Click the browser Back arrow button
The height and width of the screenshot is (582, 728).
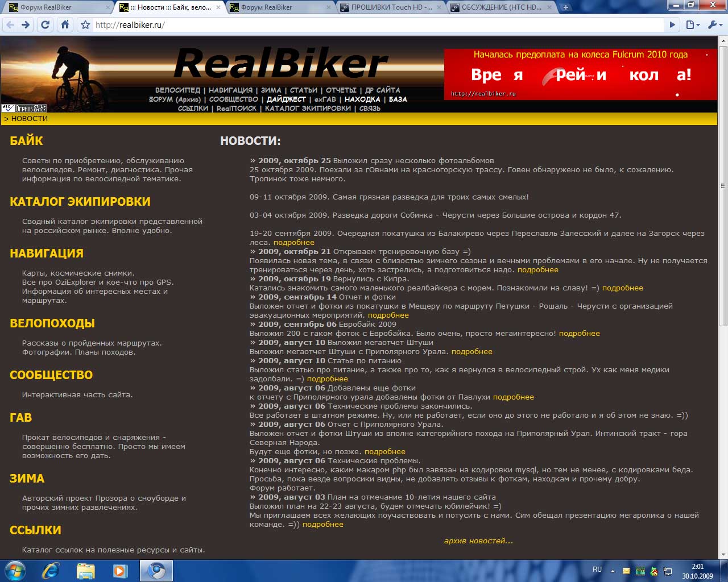[x=10, y=25]
